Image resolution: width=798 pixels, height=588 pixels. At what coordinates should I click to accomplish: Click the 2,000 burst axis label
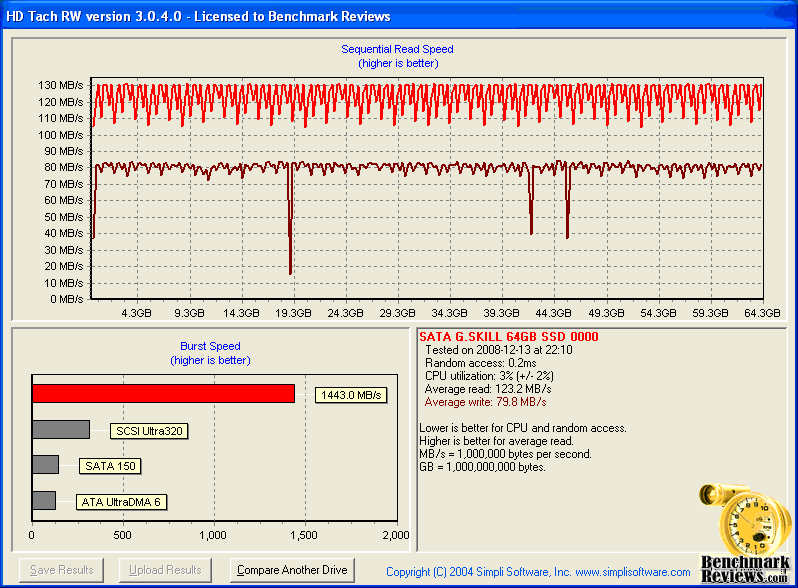tap(396, 535)
